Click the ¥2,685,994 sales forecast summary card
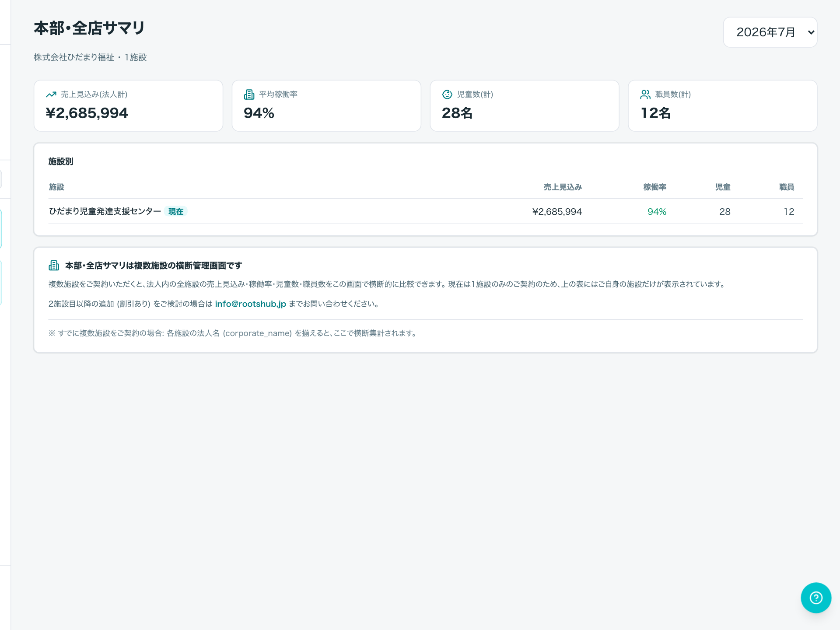The width and height of the screenshot is (840, 630). point(128,105)
